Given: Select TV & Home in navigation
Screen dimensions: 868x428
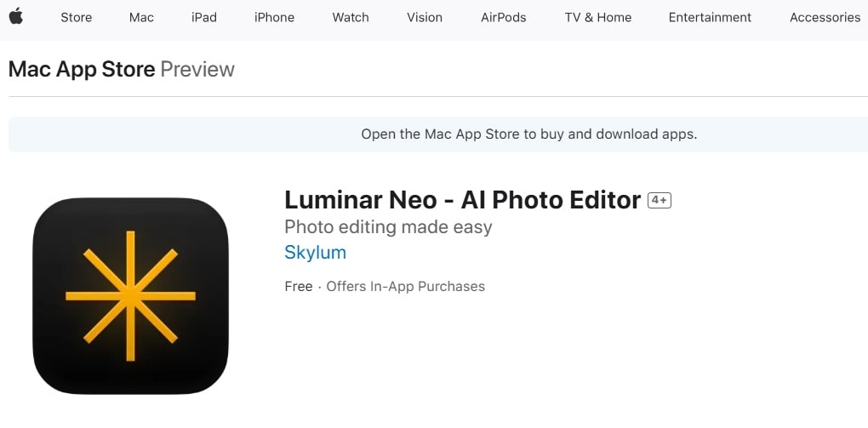Looking at the screenshot, I should [598, 17].
